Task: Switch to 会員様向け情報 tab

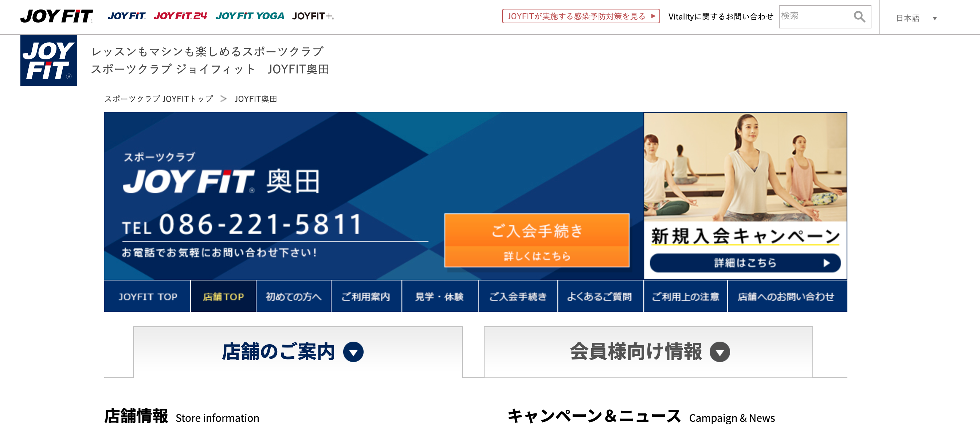Action: 648,352
